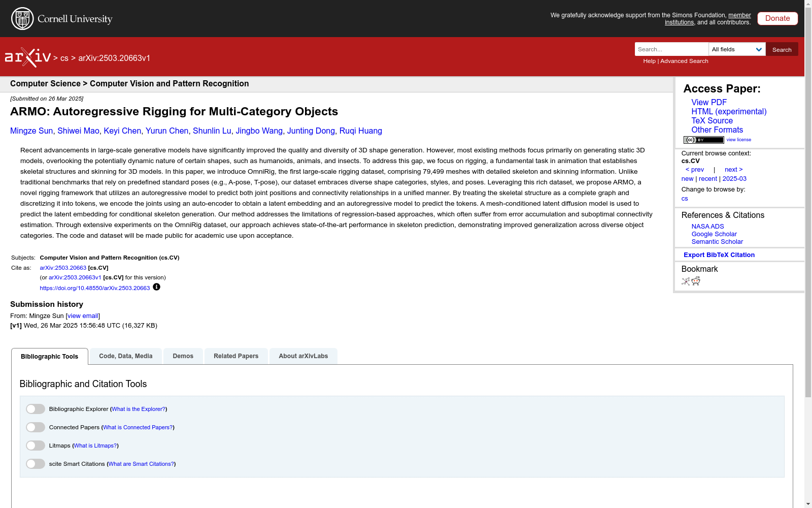
Task: Open the About arXivLabs tab
Action: (303, 356)
